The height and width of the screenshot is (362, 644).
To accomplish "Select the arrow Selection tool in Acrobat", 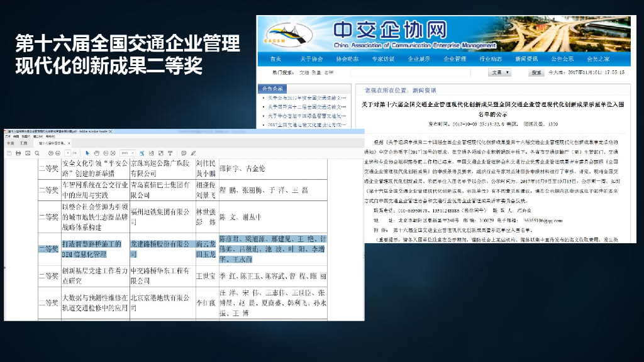I will (x=87, y=153).
